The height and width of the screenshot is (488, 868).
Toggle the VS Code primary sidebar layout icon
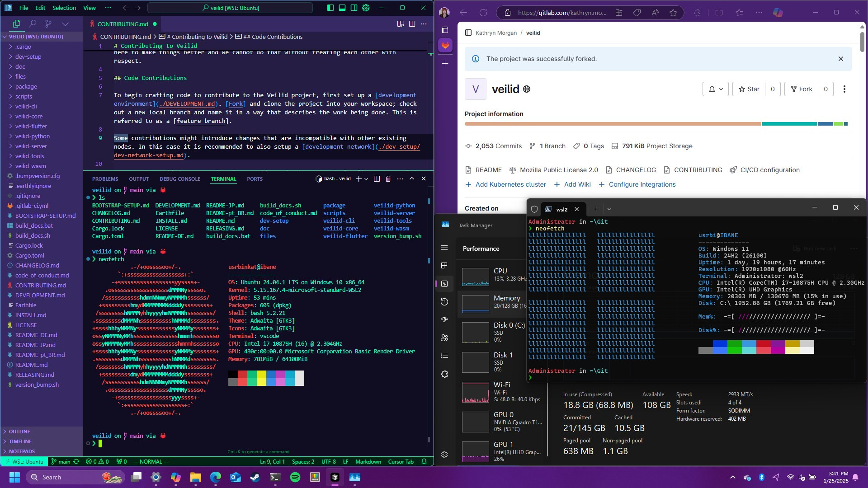330,8
